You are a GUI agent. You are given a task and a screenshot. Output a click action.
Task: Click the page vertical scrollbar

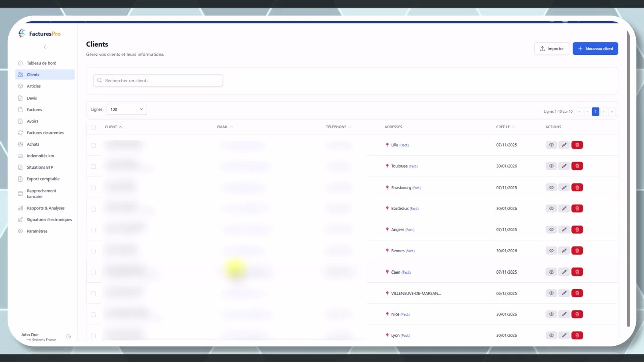[x=627, y=178]
